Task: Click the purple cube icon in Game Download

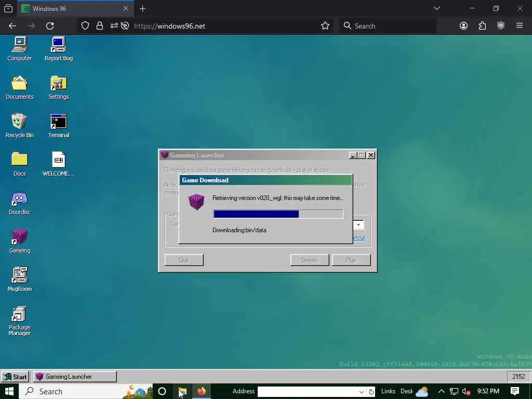Action: pos(196,202)
